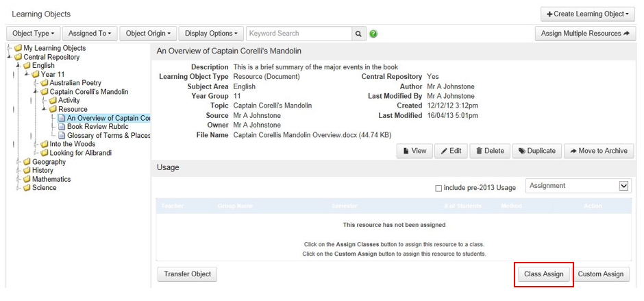
Task: Select Glossary of Terms & Places item
Action: click(108, 136)
